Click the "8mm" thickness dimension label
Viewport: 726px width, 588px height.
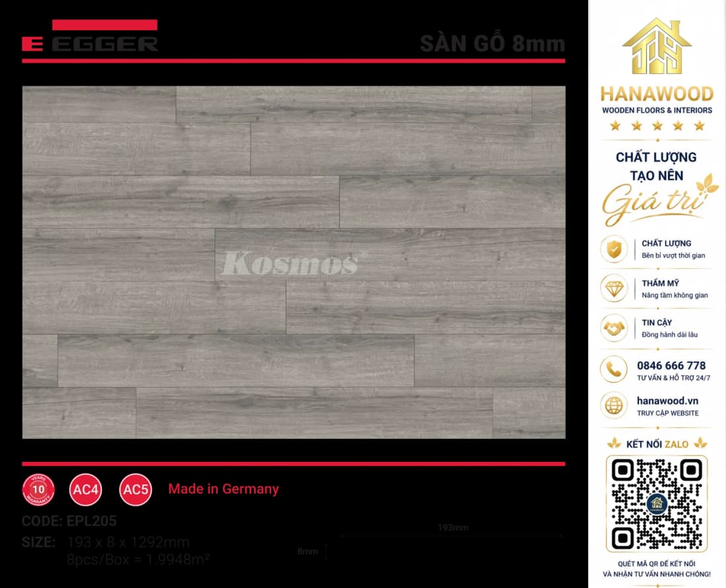pyautogui.click(x=308, y=552)
